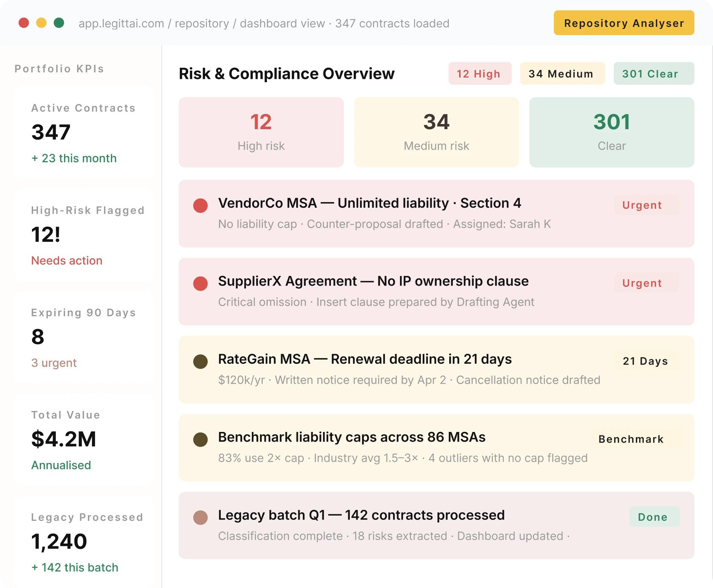Click the yellow traffic-light dot in the title bar

tap(41, 23)
